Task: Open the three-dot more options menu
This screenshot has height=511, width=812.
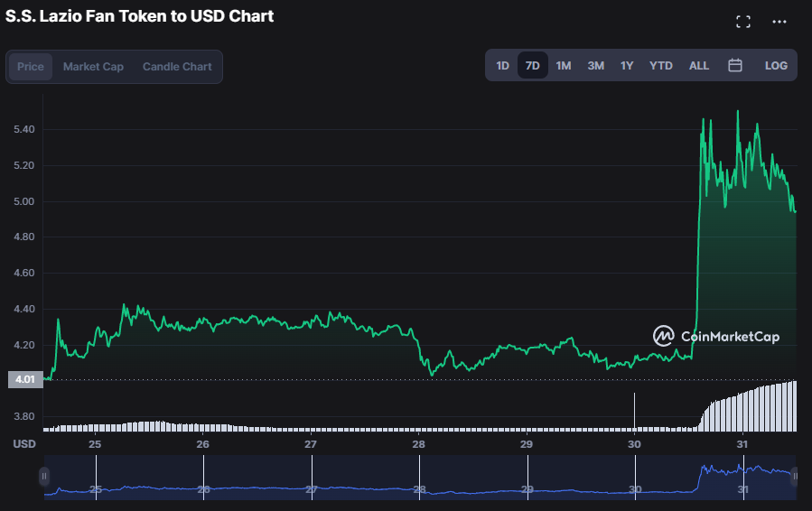Action: point(779,22)
